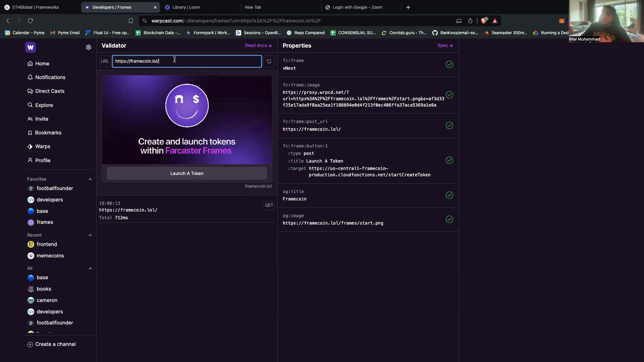
Task: Open Bankless/email-se GitHub bookmark
Action: coord(455,33)
